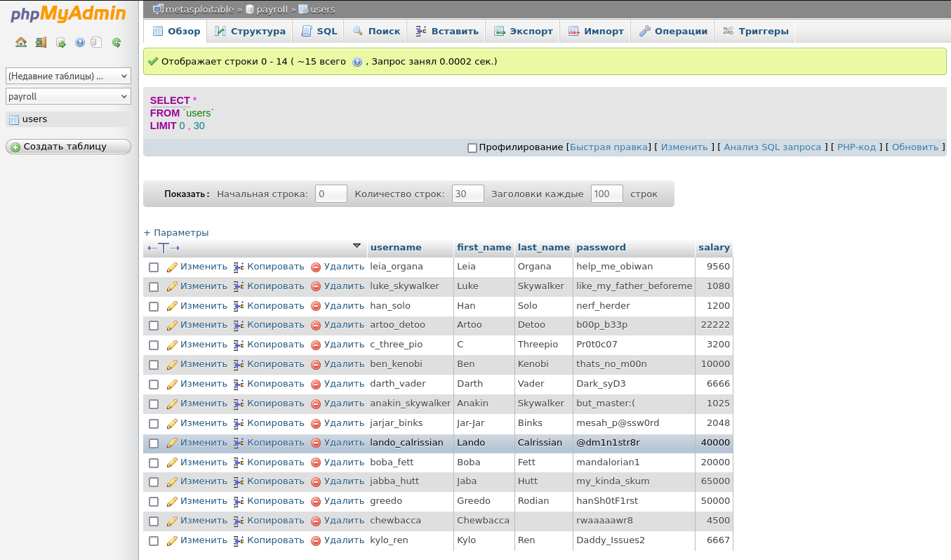Click the edit pencil icon for greedo
This screenshot has width=951, height=560.
[x=172, y=501]
